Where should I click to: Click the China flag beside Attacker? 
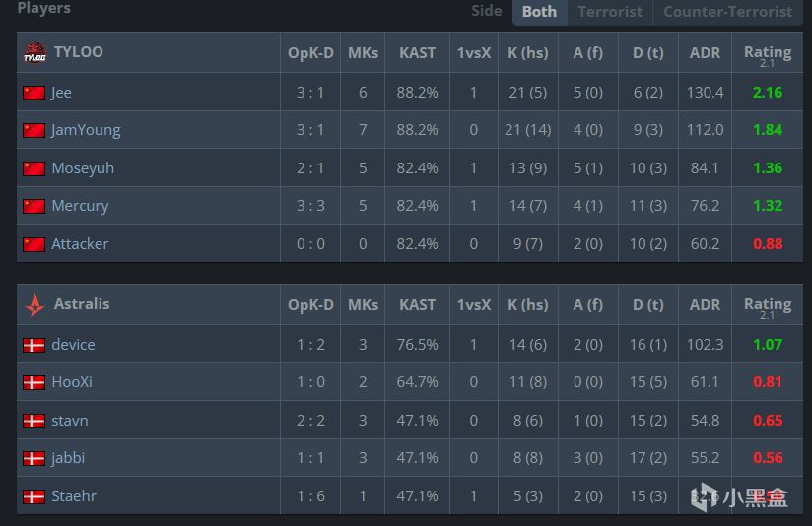(x=34, y=244)
